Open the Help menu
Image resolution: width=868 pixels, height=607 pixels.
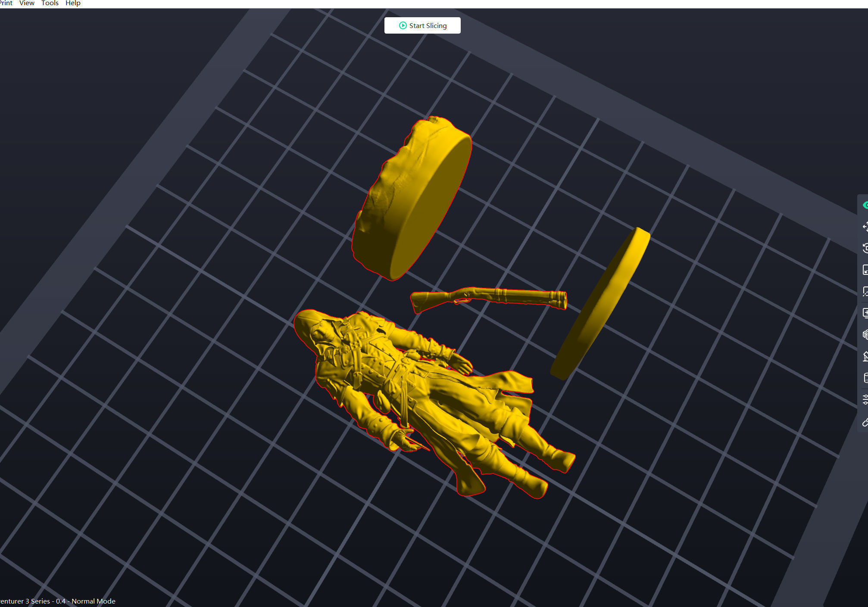[73, 3]
